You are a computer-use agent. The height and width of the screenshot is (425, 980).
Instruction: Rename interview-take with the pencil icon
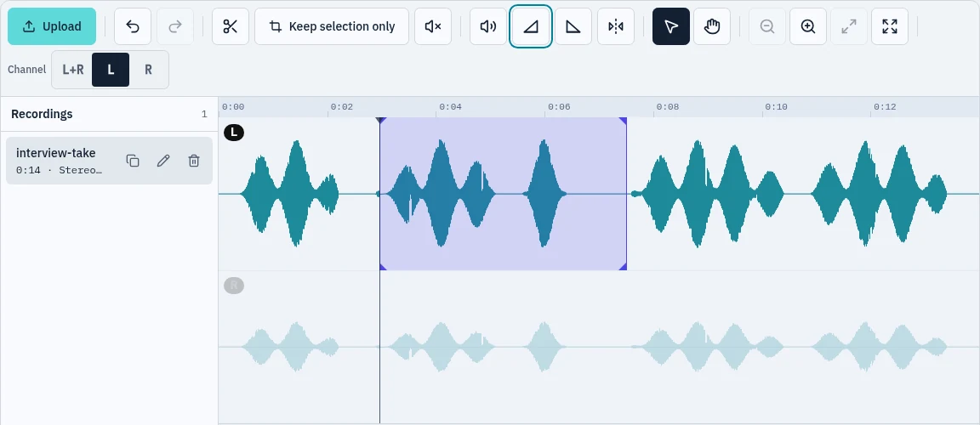(x=163, y=161)
